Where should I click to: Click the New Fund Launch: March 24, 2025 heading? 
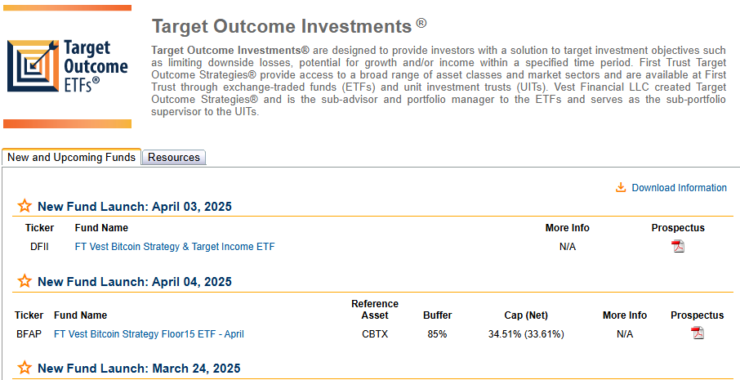point(139,368)
